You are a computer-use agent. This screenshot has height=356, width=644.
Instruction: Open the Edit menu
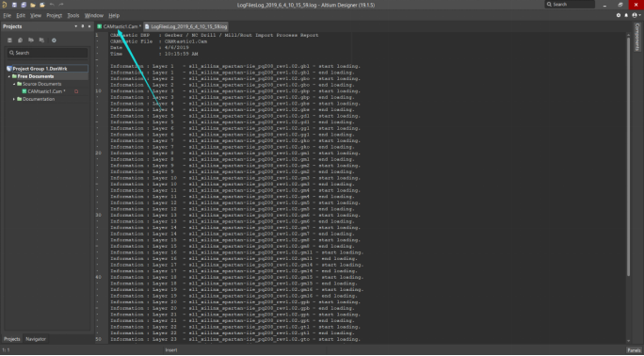click(21, 15)
